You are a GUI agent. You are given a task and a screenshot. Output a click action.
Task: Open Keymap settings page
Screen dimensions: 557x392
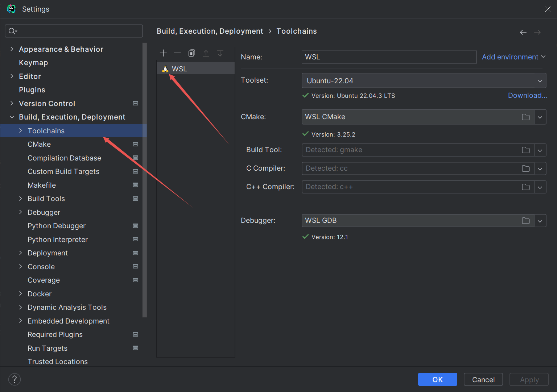pos(33,63)
